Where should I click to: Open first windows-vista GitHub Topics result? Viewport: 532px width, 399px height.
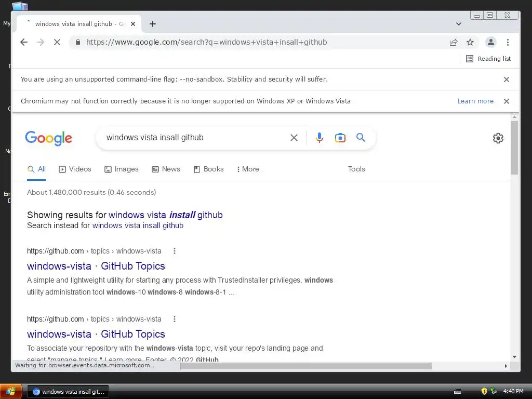[x=96, y=266]
